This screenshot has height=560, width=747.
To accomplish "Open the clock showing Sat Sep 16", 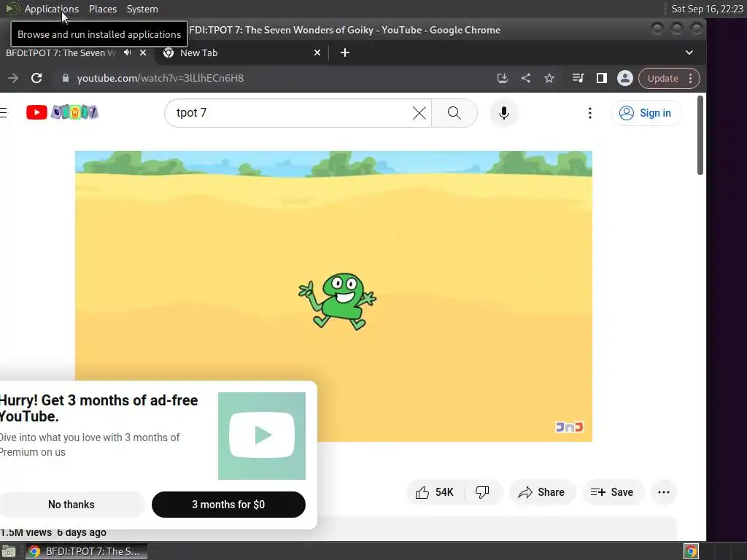I will pyautogui.click(x=707, y=9).
